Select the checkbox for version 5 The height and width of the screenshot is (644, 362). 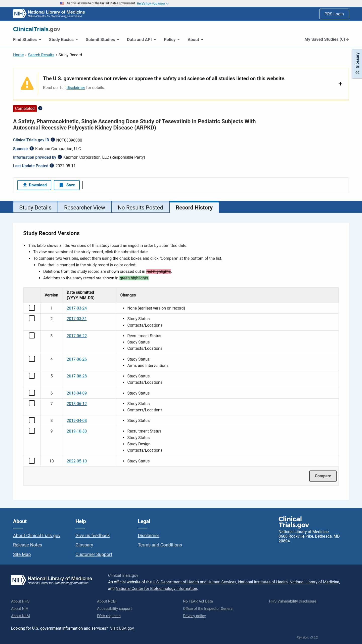[32, 376]
